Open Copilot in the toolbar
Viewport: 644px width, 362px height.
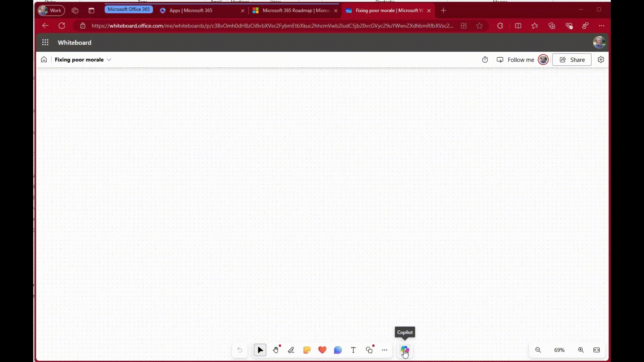click(x=405, y=350)
